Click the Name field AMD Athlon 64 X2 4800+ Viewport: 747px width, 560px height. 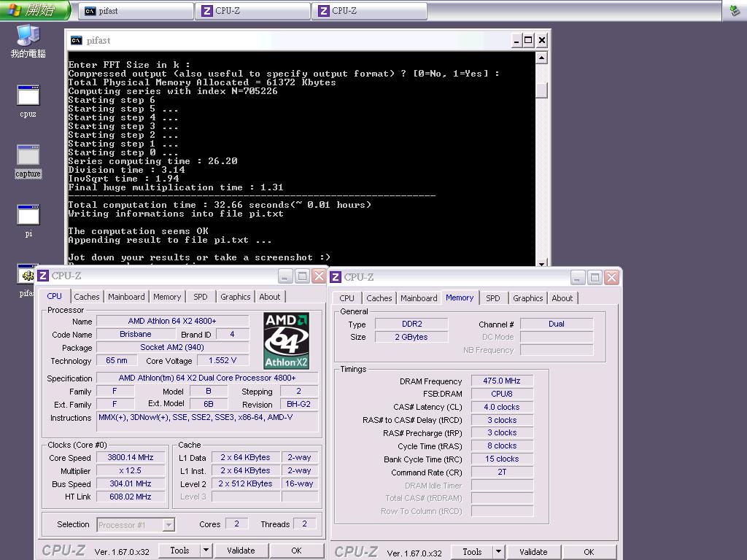[172, 321]
